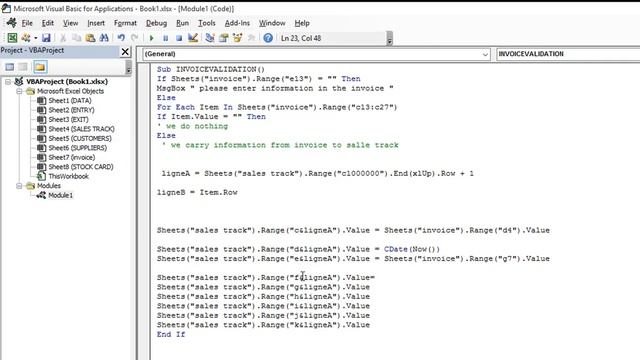Open the Properties Window toolbar icon
Screen dimensions: 640x360
click(223, 38)
